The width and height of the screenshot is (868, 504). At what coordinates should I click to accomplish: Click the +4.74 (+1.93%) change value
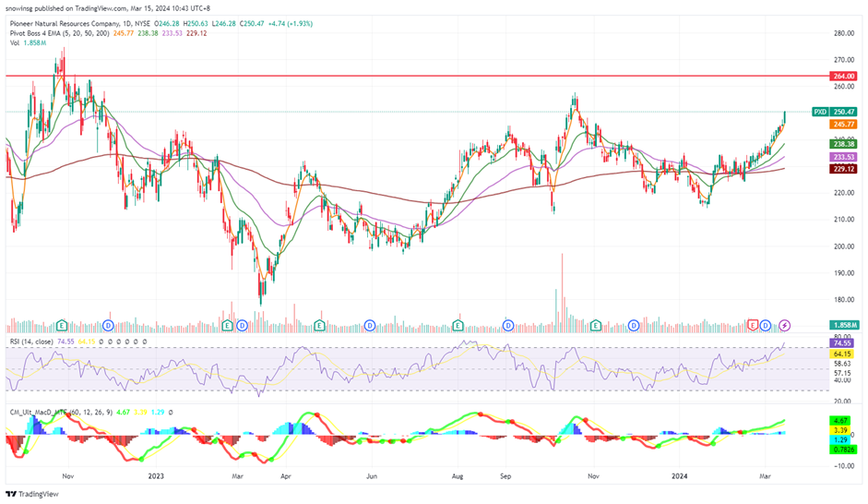point(291,24)
